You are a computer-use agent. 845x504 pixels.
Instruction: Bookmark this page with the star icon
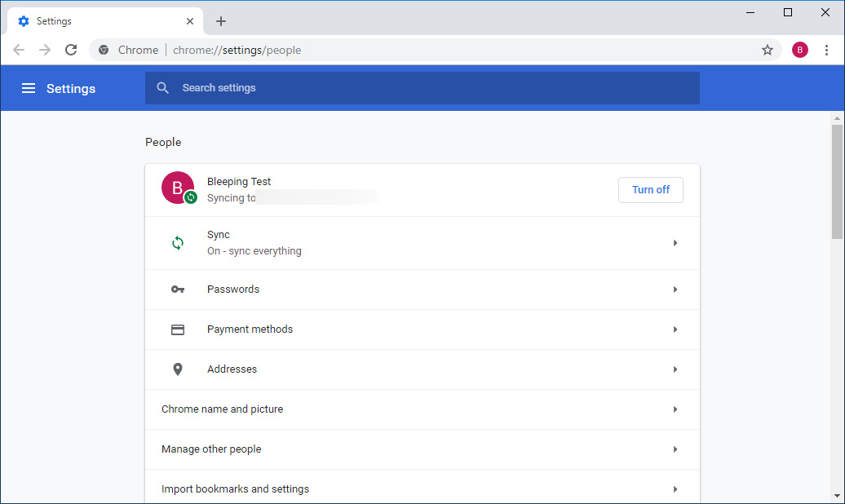coord(768,50)
